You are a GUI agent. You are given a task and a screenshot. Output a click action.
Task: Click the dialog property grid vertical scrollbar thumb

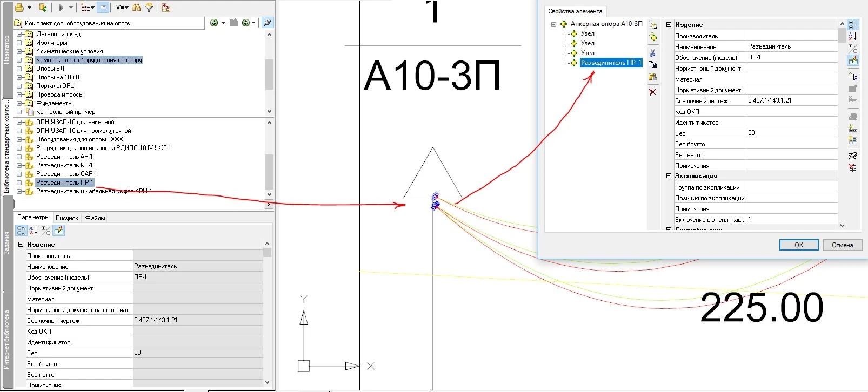[x=842, y=36]
